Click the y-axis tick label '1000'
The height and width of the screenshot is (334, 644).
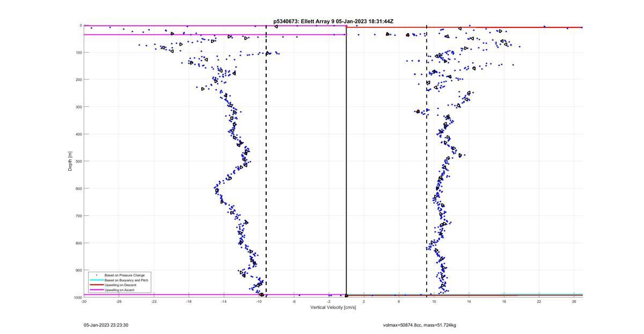[x=77, y=297]
